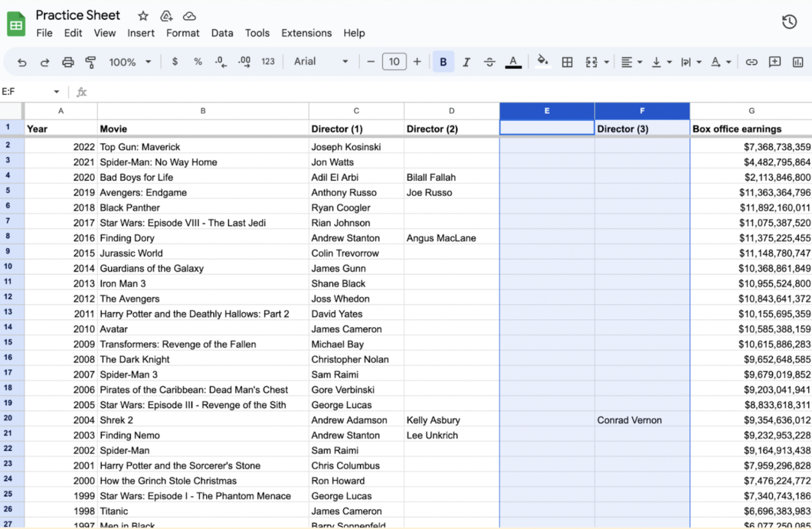Open the zoom 100% dropdown
This screenshot has height=529, width=812.
pos(130,62)
